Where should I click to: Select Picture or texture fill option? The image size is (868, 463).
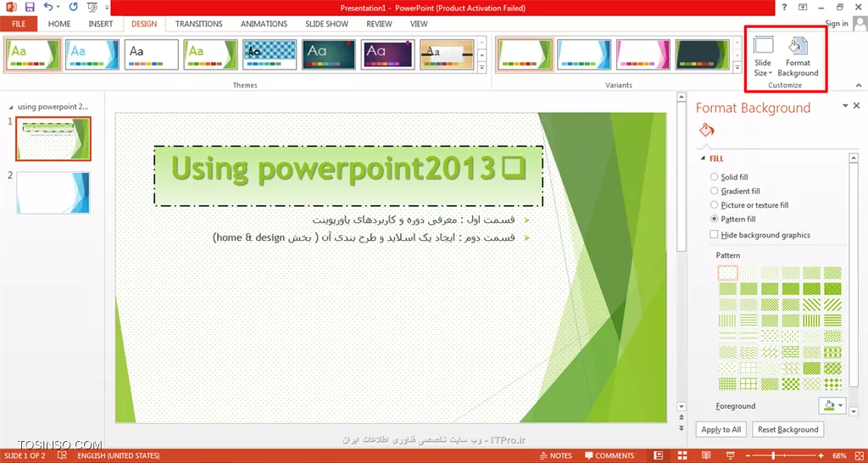714,205
